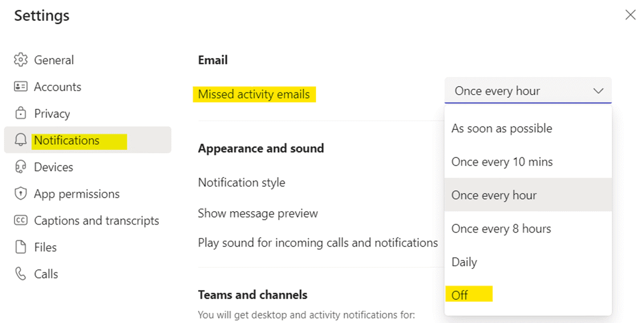This screenshot has height=323, width=644.
Task: Click the Files document icon
Action: coord(21,247)
